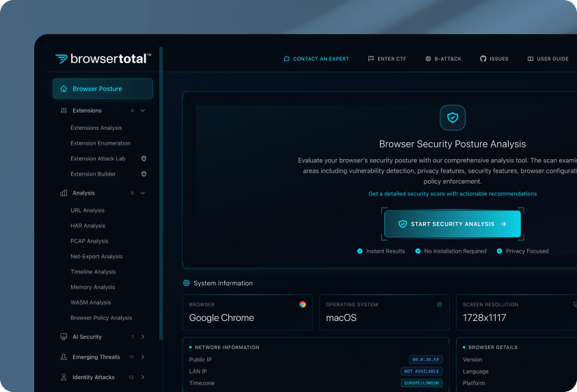The height and width of the screenshot is (392, 577).
Task: Click the Instant Results checkmark
Action: pos(360,251)
